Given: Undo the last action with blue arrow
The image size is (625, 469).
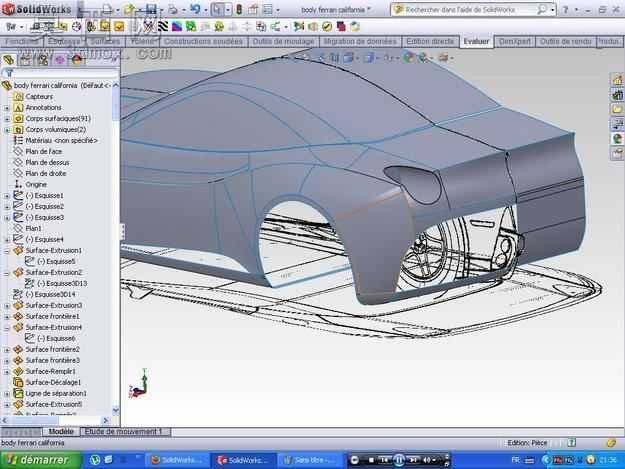Looking at the screenshot, I should pos(195,9).
